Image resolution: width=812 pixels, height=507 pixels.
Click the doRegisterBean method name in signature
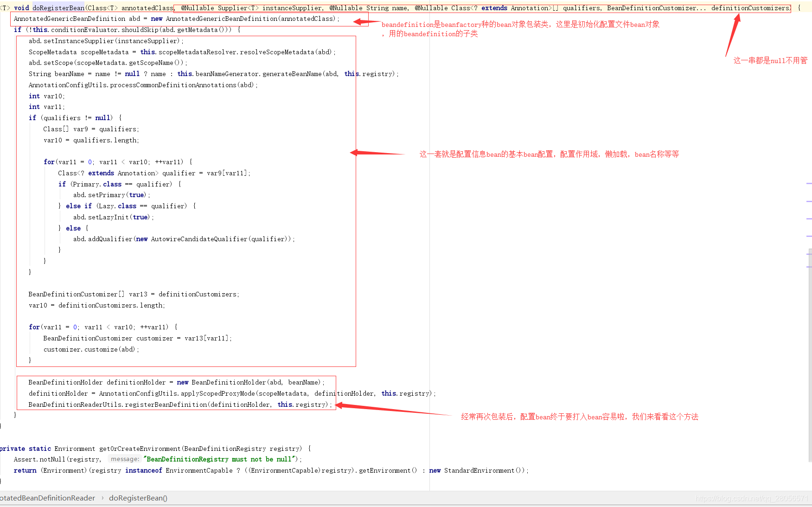58,8
